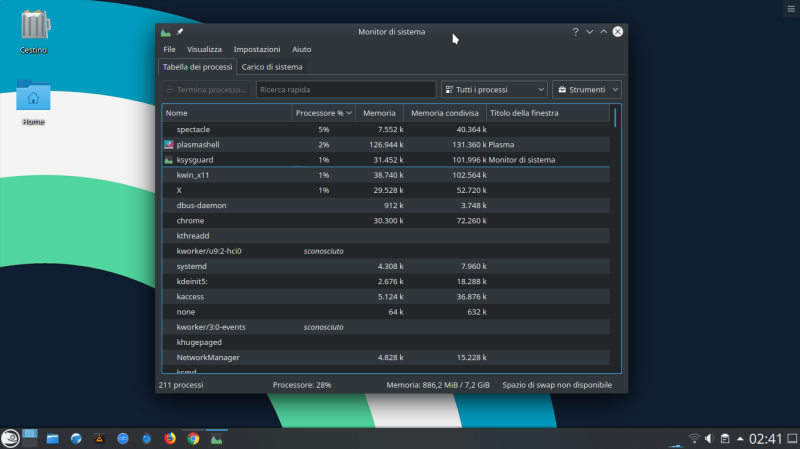Select the kworker/3:0-events process row
800x449 pixels.
[386, 327]
